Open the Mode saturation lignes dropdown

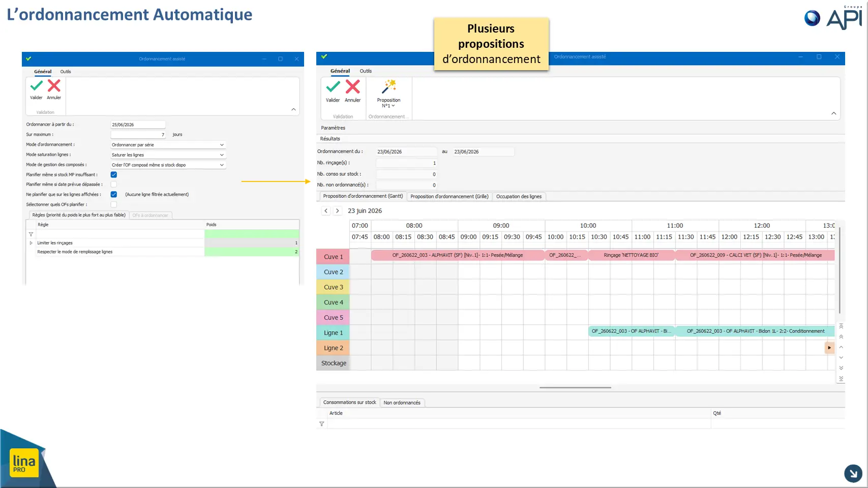point(222,155)
